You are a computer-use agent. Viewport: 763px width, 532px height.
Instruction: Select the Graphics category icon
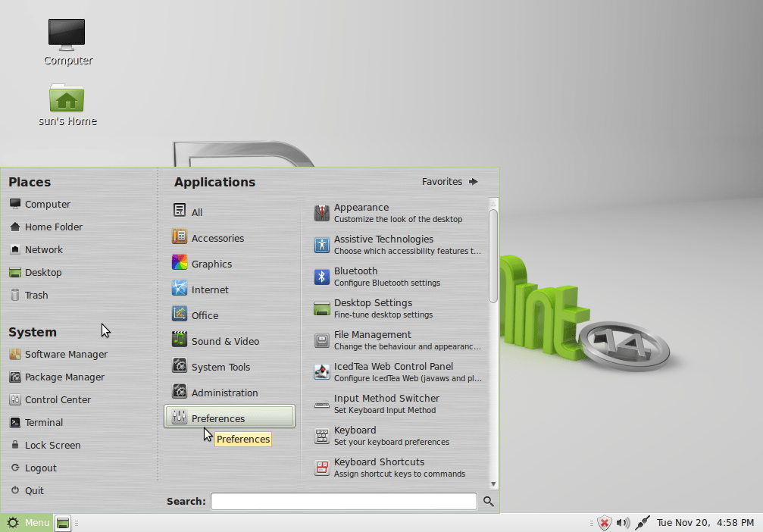pos(180,262)
